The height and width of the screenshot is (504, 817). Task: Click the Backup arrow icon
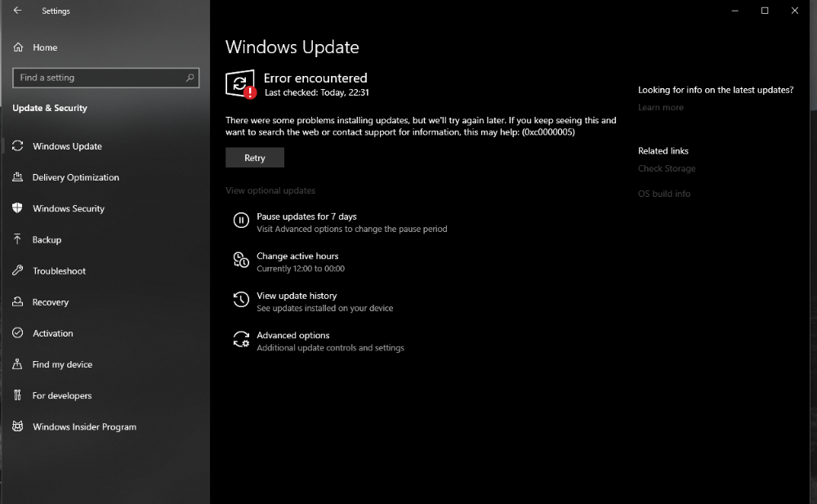17,239
